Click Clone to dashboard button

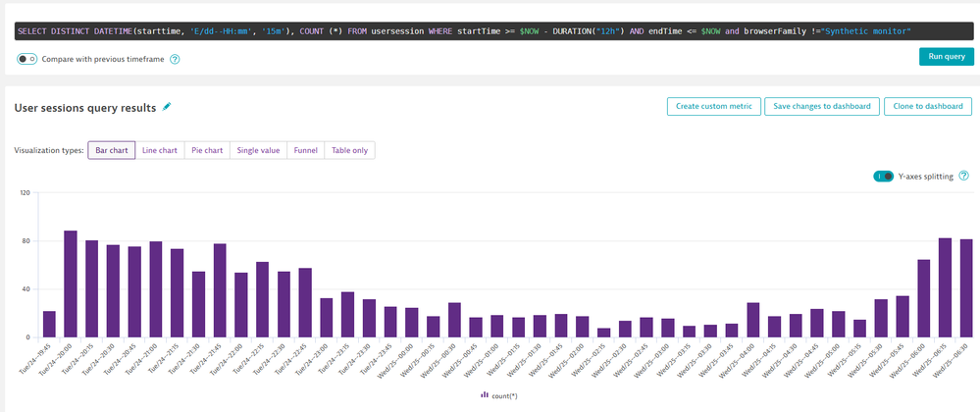(927, 106)
